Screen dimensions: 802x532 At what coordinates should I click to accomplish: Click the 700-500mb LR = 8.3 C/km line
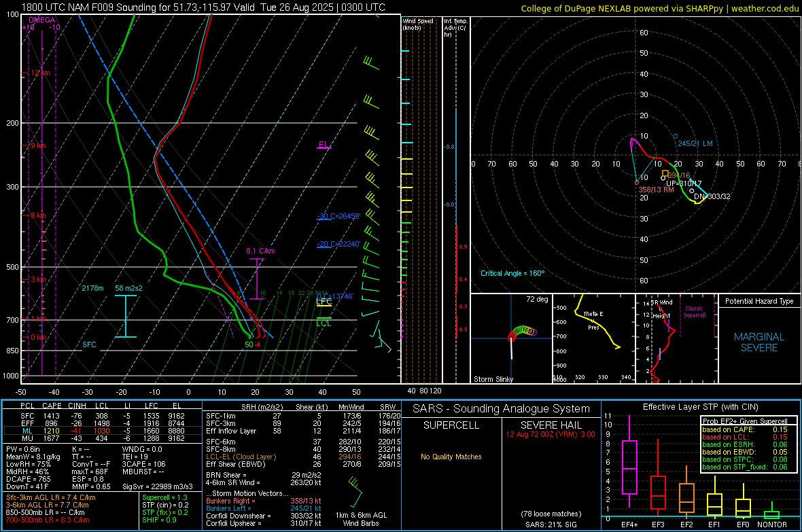click(x=47, y=520)
